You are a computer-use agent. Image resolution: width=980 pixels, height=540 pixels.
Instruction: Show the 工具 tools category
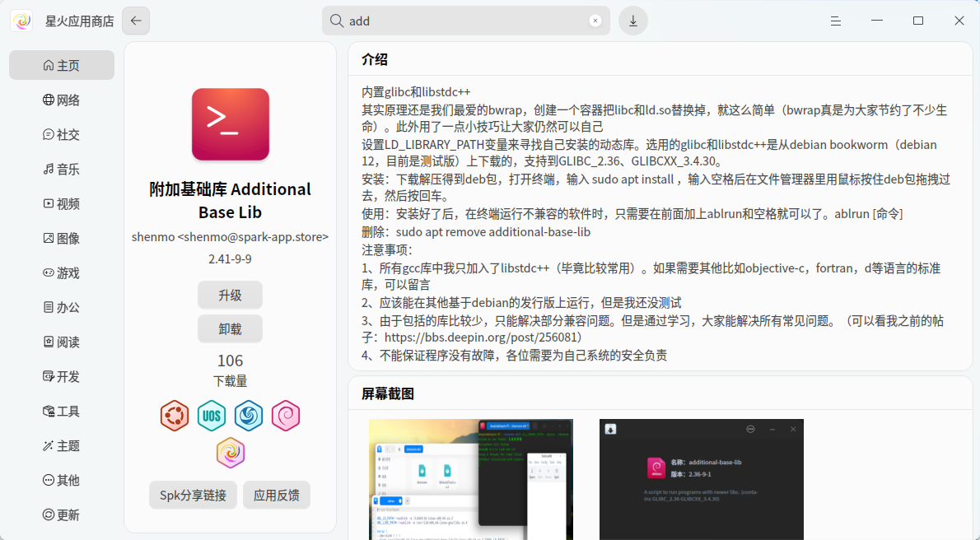point(62,412)
